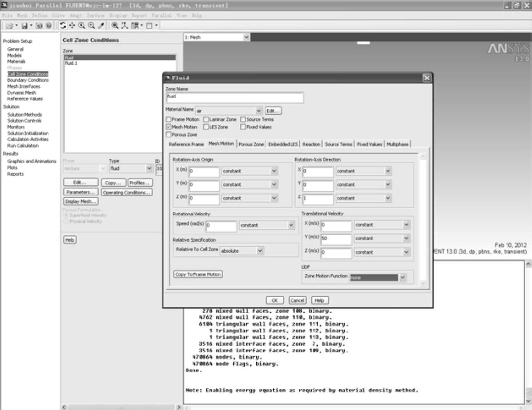Open the Material Name dropdown

(x=259, y=111)
